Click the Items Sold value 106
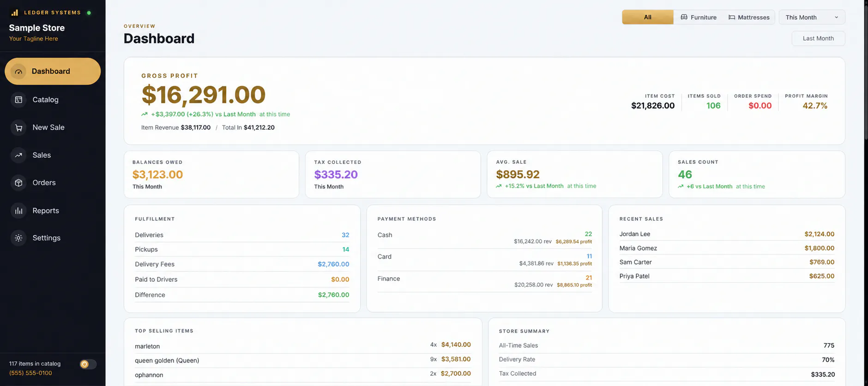The width and height of the screenshot is (868, 386). coord(713,106)
